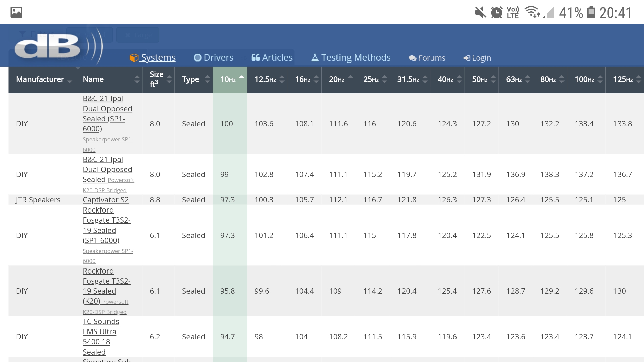
Task: Click the Articles quote icon
Action: pyautogui.click(x=256, y=58)
